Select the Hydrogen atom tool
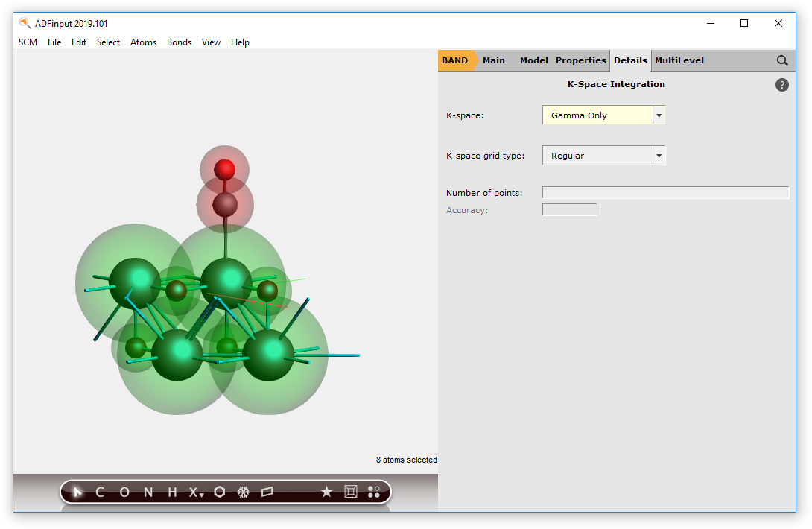Viewport: 812px width, 529px height. 171,492
